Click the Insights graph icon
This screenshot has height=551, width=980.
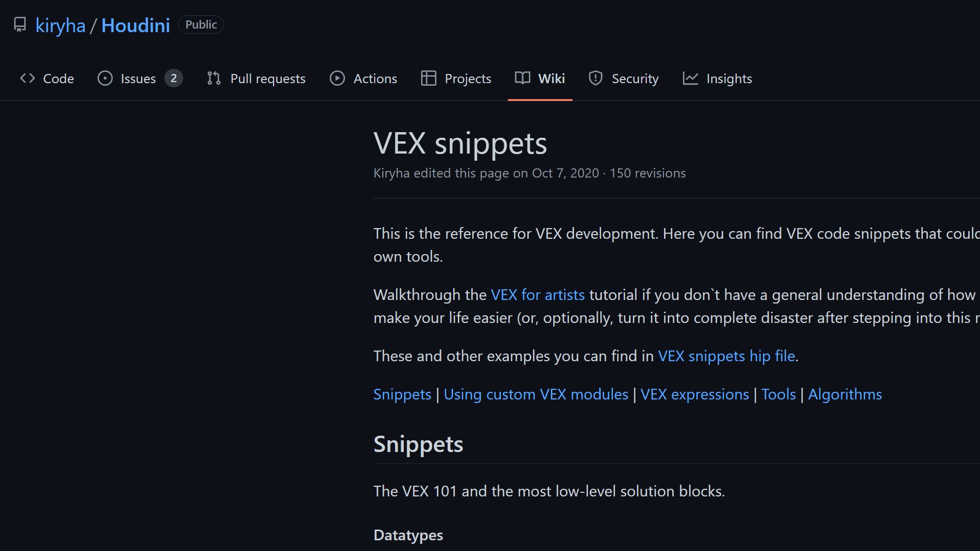[x=690, y=79]
